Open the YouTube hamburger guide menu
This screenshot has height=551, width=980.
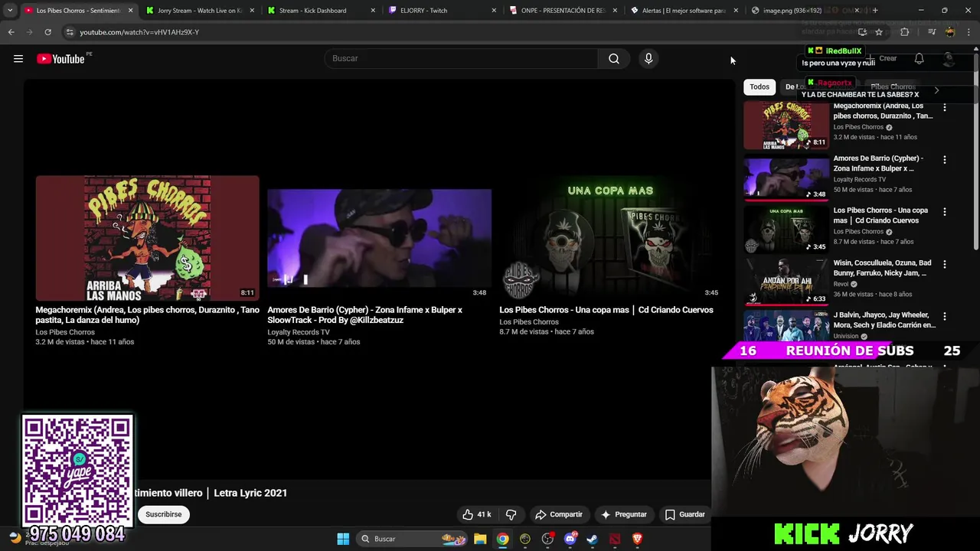(x=18, y=59)
